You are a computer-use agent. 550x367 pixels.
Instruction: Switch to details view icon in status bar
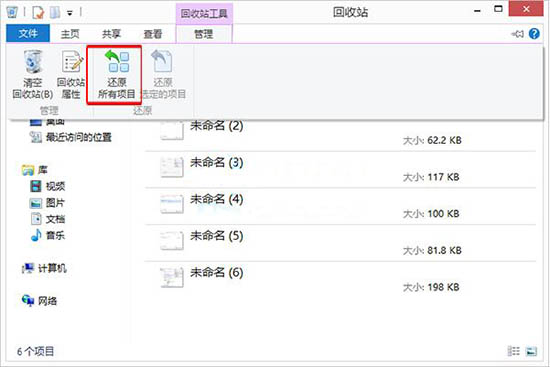(x=514, y=351)
